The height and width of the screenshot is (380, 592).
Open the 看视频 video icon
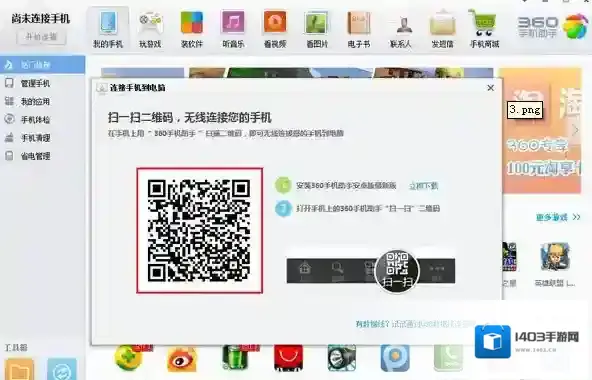(x=275, y=23)
